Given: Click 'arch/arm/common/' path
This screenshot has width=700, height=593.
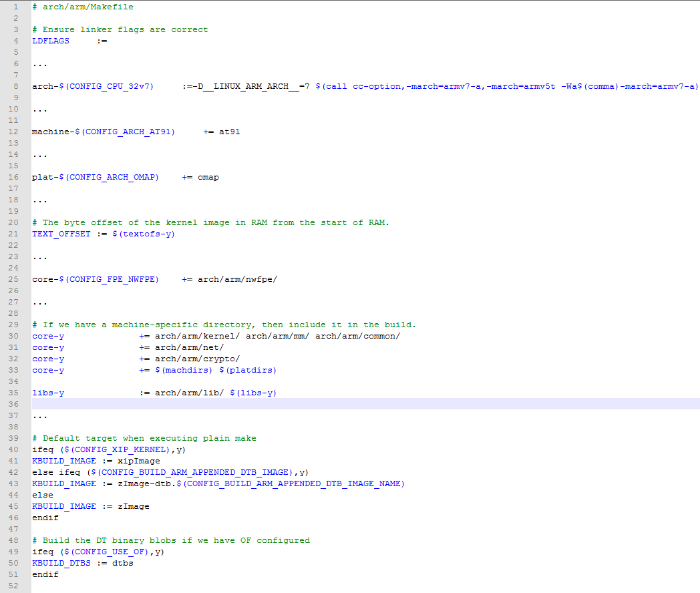Looking at the screenshot, I should [357, 336].
